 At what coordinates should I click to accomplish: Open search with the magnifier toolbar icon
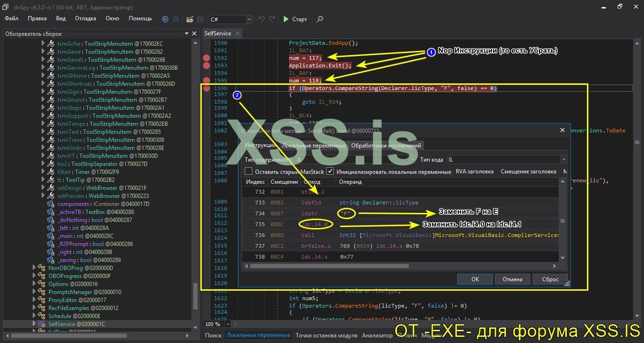(320, 19)
